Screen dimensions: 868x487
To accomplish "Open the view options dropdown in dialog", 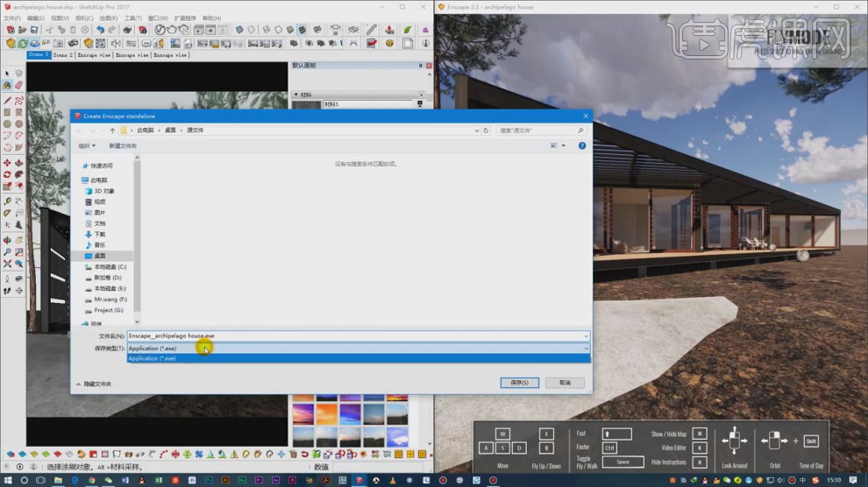I will pyautogui.click(x=564, y=146).
